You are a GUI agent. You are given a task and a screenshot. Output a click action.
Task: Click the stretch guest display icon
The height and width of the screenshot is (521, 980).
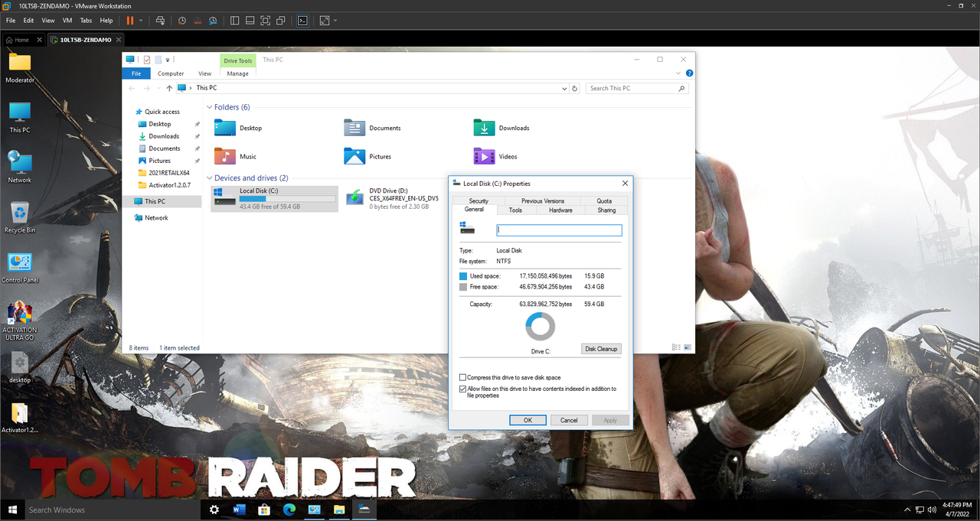325,21
